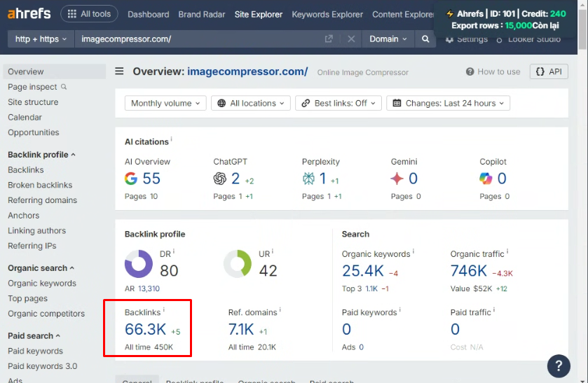This screenshot has height=383, width=588.
Task: Open Looker Studio
Action: pyautogui.click(x=528, y=39)
